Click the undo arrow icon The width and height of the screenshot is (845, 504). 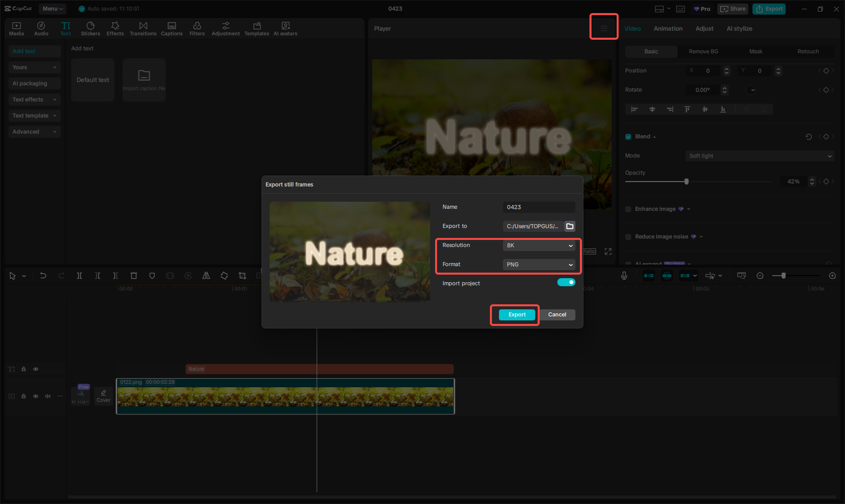(x=43, y=276)
